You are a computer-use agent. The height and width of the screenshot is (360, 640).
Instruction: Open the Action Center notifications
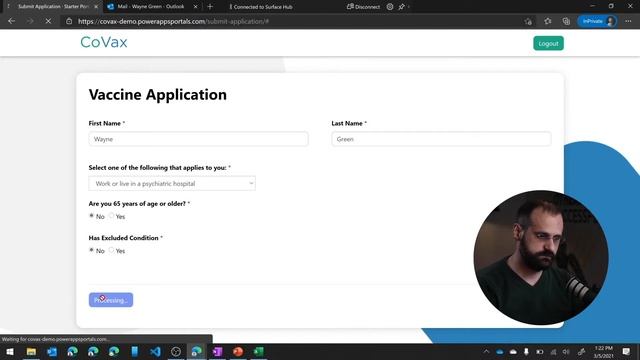tap(626, 351)
